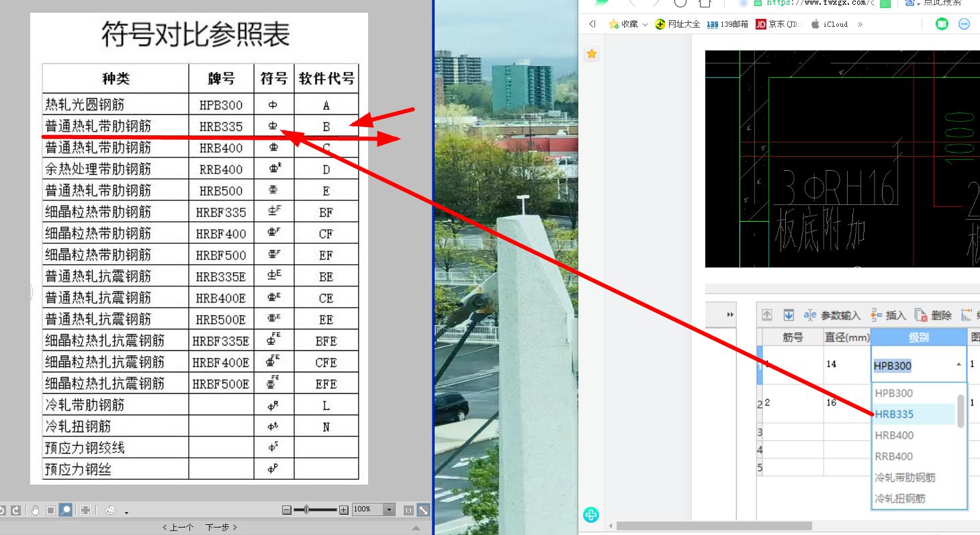Select the hand pan tool in image viewer
This screenshot has width=980, height=535.
click(36, 510)
